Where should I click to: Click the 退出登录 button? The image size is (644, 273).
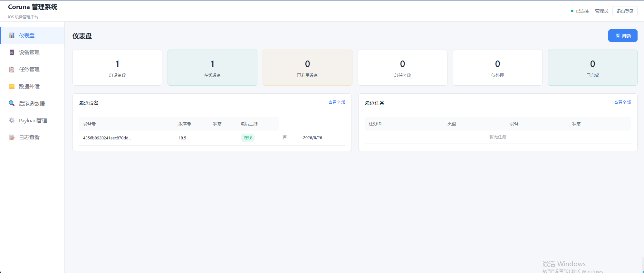point(625,11)
